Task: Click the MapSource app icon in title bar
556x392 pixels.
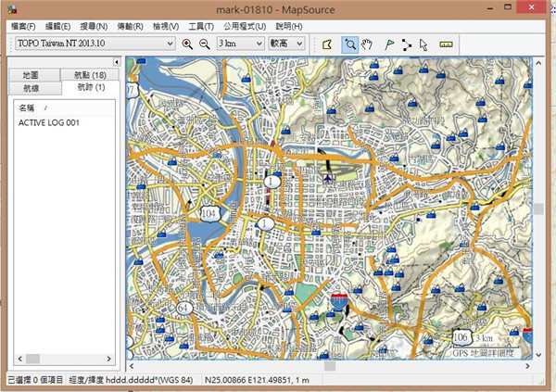Action: [12, 9]
